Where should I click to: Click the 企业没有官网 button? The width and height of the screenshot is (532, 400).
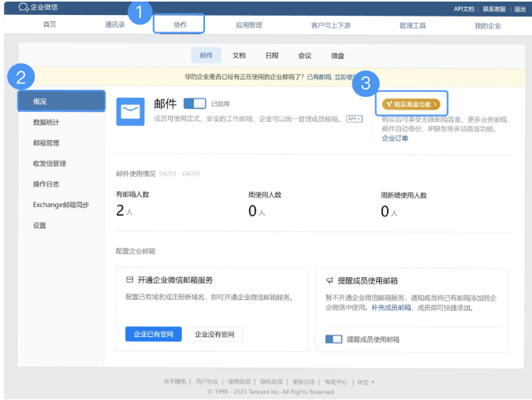coord(214,335)
